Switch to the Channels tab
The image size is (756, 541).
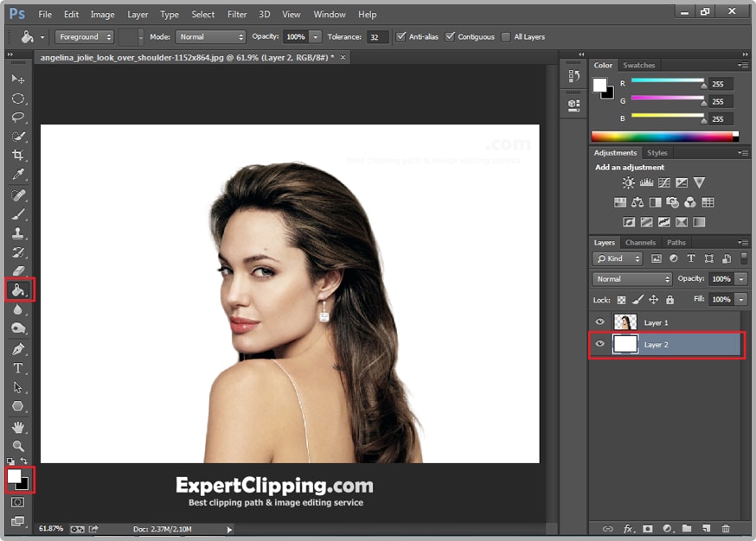click(x=640, y=242)
